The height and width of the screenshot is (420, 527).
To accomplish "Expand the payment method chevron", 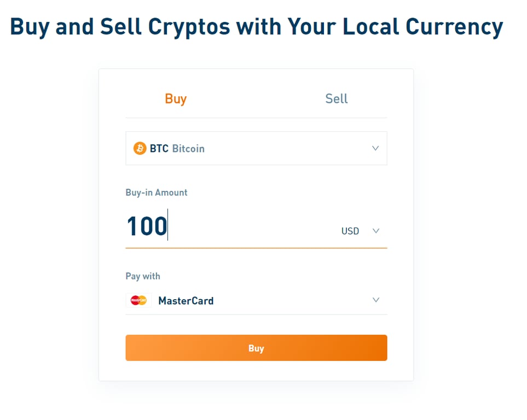I will [376, 300].
